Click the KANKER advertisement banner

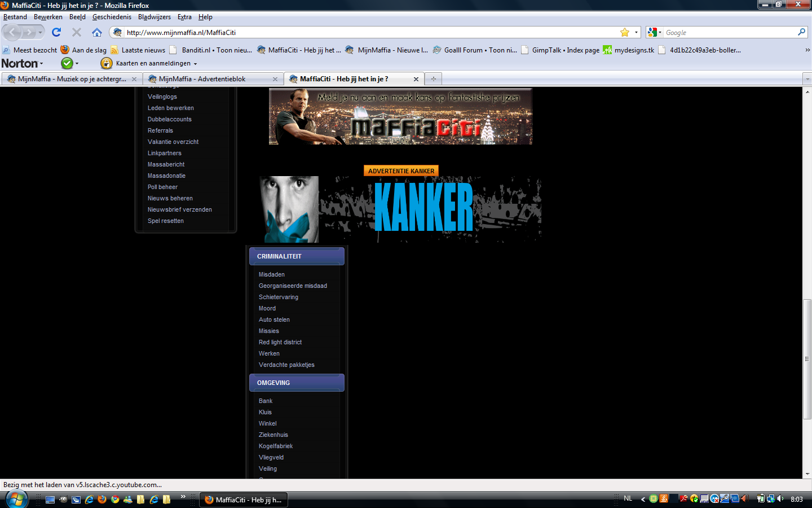[x=400, y=209]
